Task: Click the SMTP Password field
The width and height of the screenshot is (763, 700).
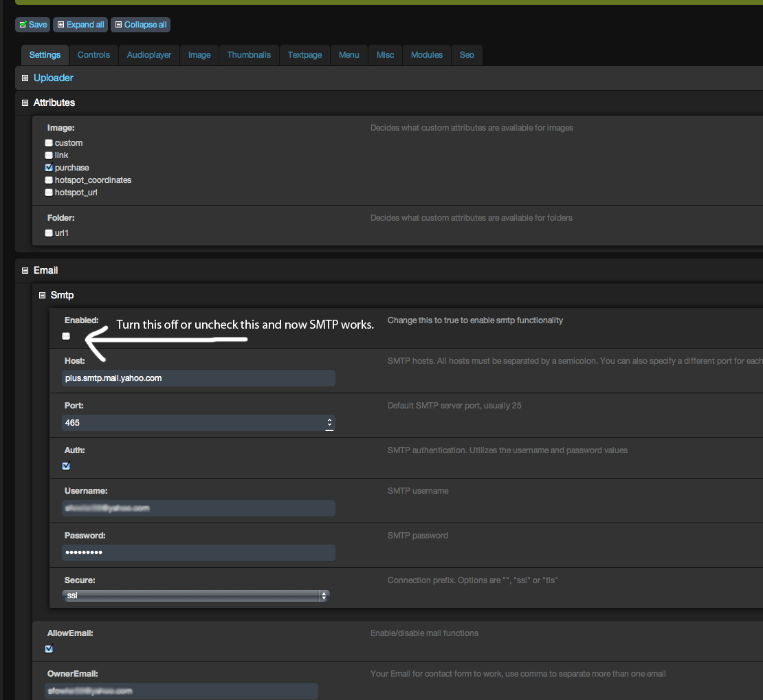Action: tap(199, 552)
